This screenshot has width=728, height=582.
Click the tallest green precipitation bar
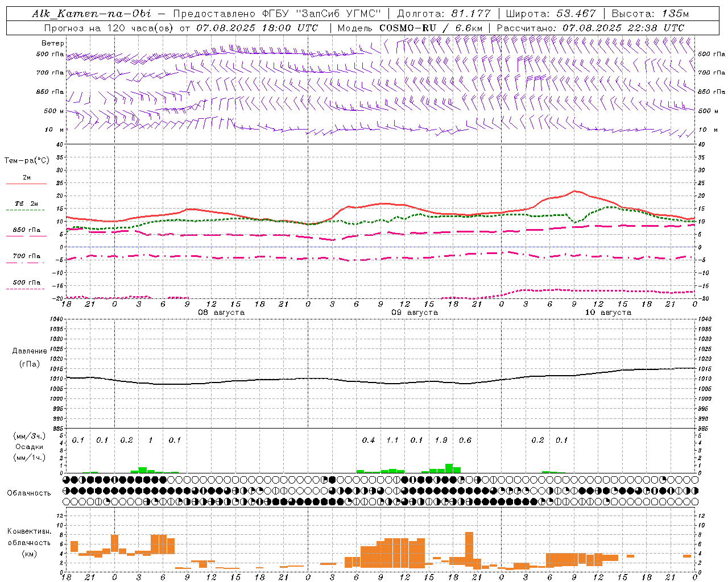[x=449, y=468]
